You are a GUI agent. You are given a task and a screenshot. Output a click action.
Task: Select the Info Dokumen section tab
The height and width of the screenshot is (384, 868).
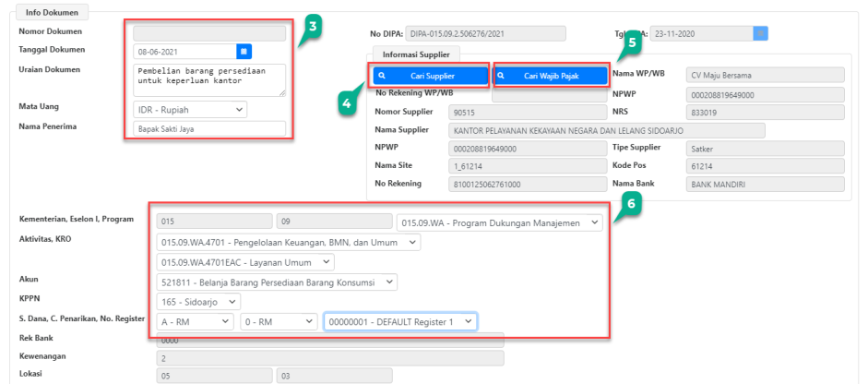click(52, 13)
